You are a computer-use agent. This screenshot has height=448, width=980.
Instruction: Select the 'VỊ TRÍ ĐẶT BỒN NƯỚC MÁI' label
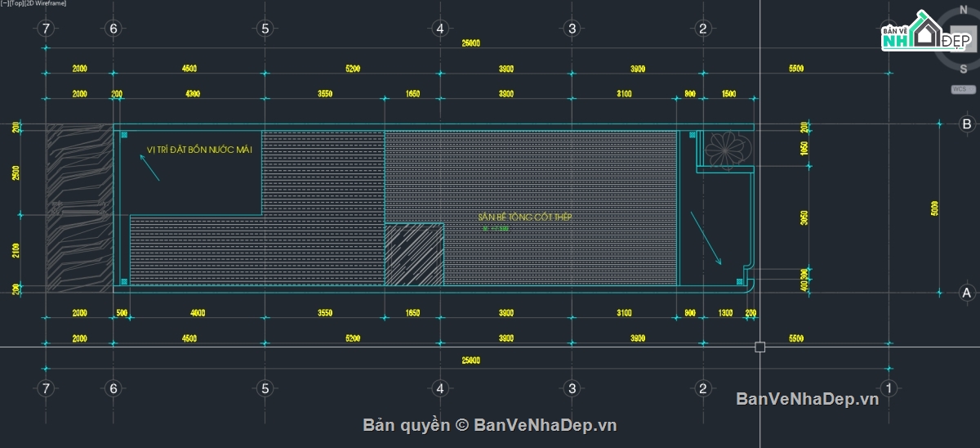[x=200, y=150]
